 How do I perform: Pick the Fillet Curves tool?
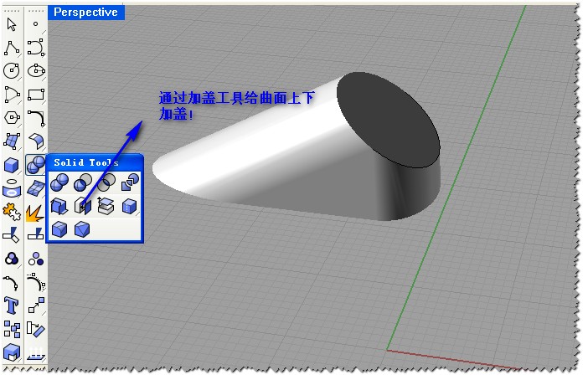[37, 118]
